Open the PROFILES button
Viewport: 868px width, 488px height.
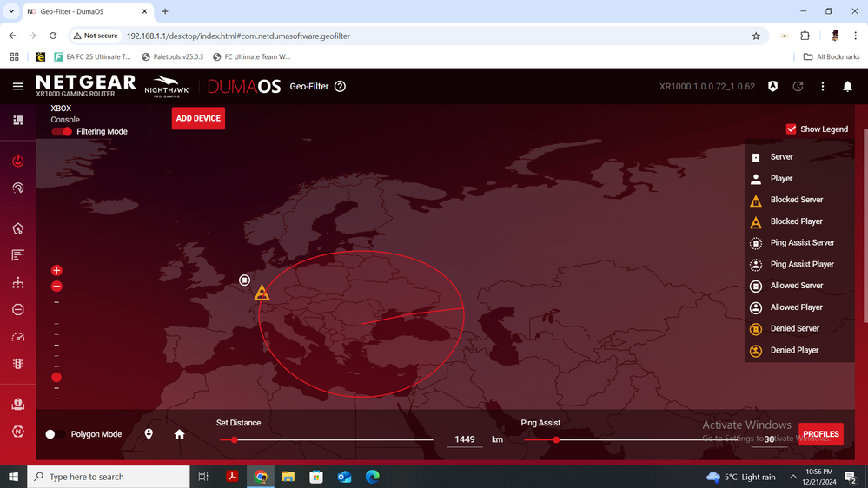pyautogui.click(x=821, y=434)
